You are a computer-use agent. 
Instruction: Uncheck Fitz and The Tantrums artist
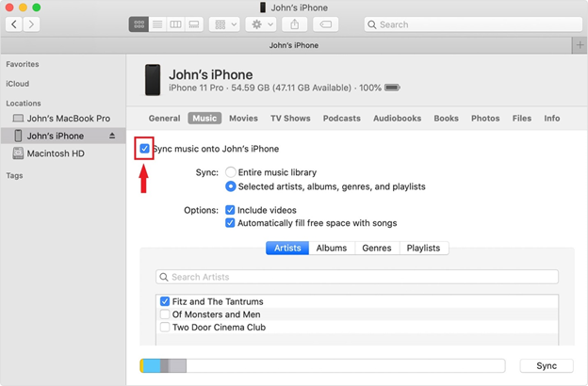[165, 301]
